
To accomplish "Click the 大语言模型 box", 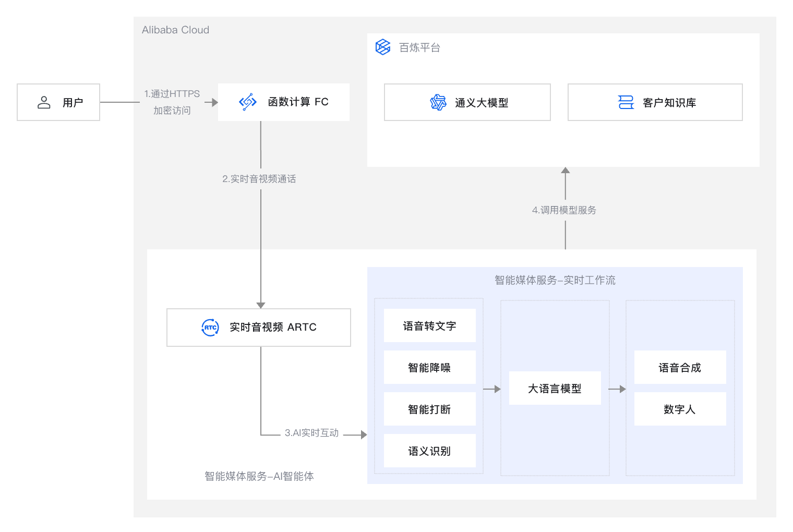I will pos(555,388).
